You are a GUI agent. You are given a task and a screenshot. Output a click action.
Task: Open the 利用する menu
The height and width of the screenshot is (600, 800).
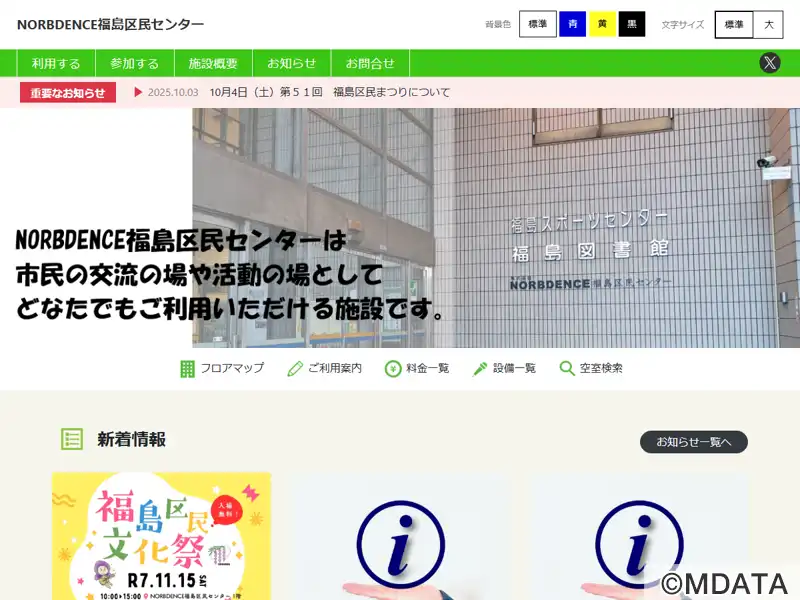tap(56, 63)
